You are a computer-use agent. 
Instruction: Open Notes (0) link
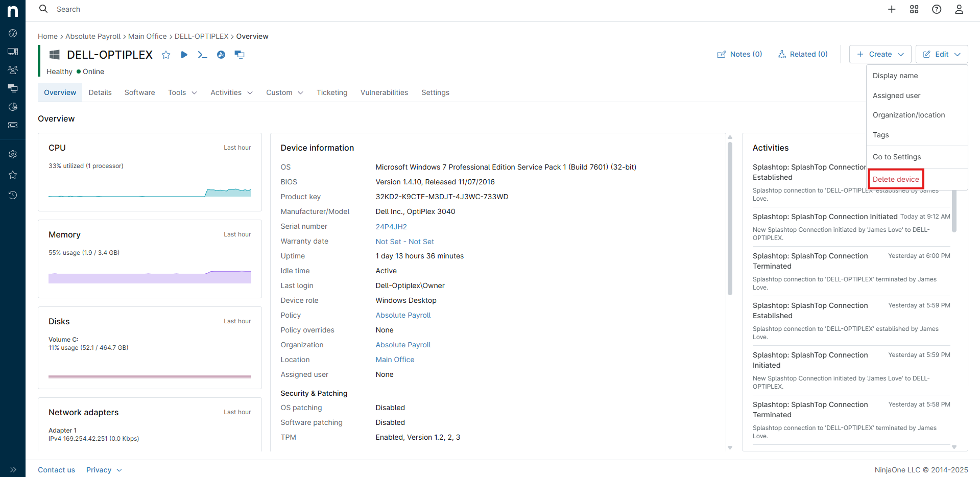click(x=739, y=54)
